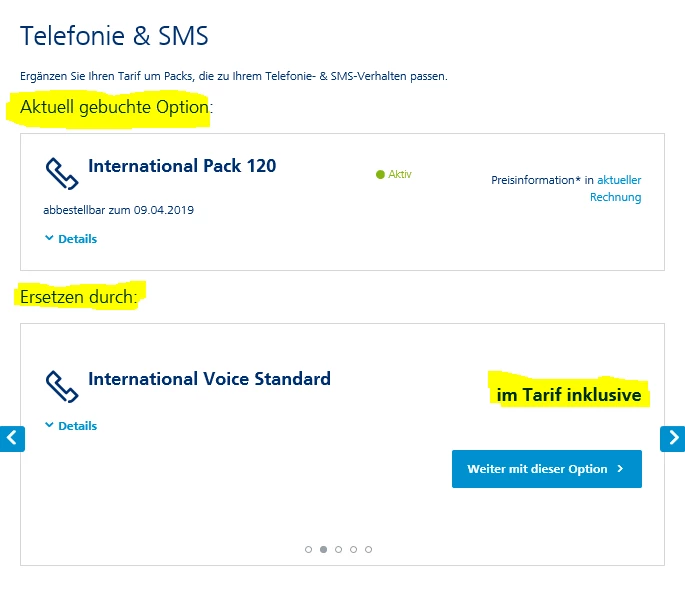Expand Details of International Pack 120
Viewport: 685px width, 595px height.
[71, 239]
